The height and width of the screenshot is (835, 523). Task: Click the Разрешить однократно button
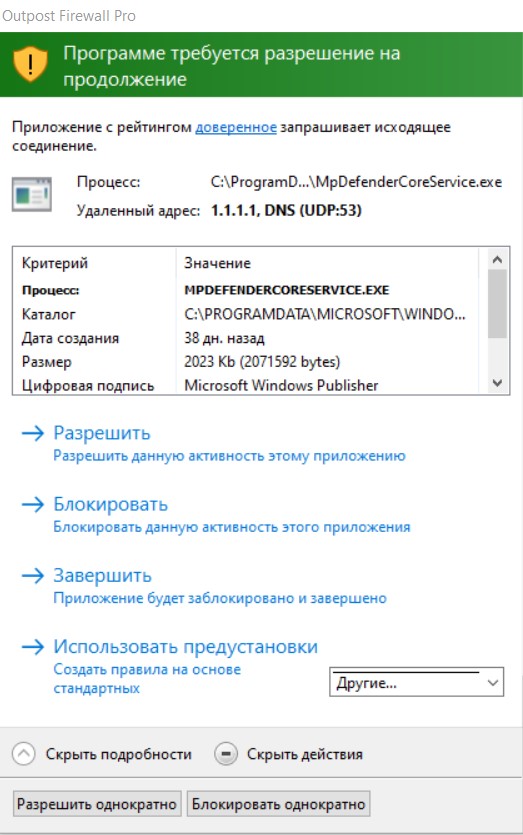click(97, 804)
